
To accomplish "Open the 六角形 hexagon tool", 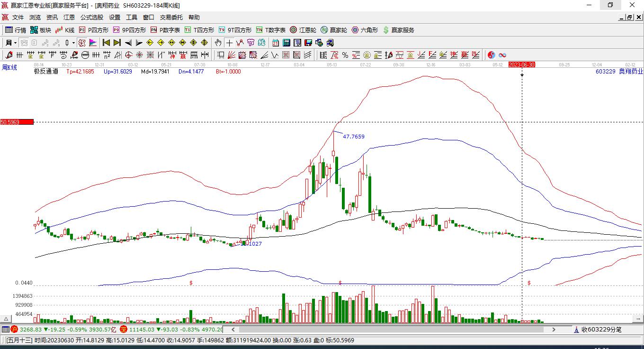I will click(365, 30).
